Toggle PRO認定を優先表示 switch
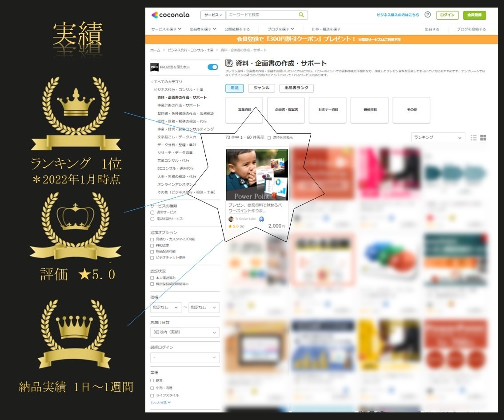This screenshot has height=420, width=504. (213, 67)
